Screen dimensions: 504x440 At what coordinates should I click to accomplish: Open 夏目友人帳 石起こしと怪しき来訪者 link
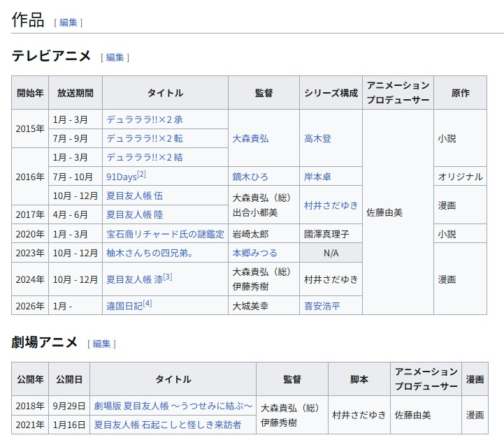click(167, 425)
